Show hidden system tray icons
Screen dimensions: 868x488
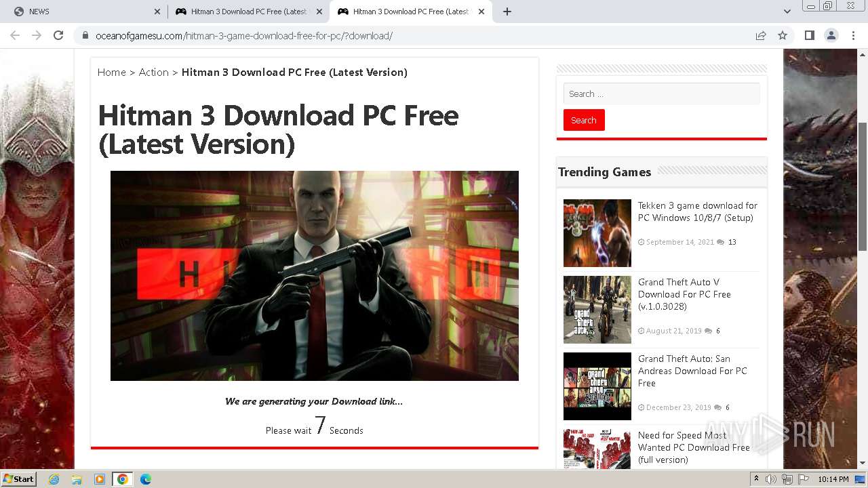[x=756, y=479]
